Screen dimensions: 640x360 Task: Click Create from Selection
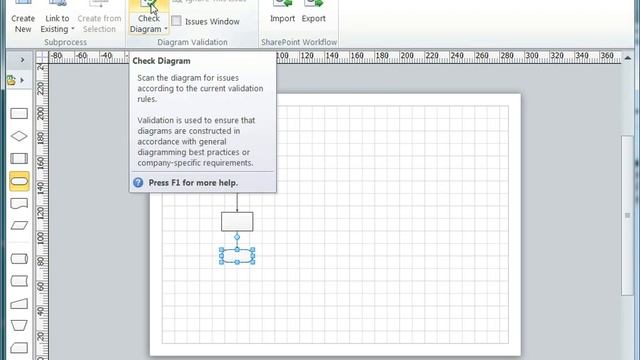click(99, 17)
